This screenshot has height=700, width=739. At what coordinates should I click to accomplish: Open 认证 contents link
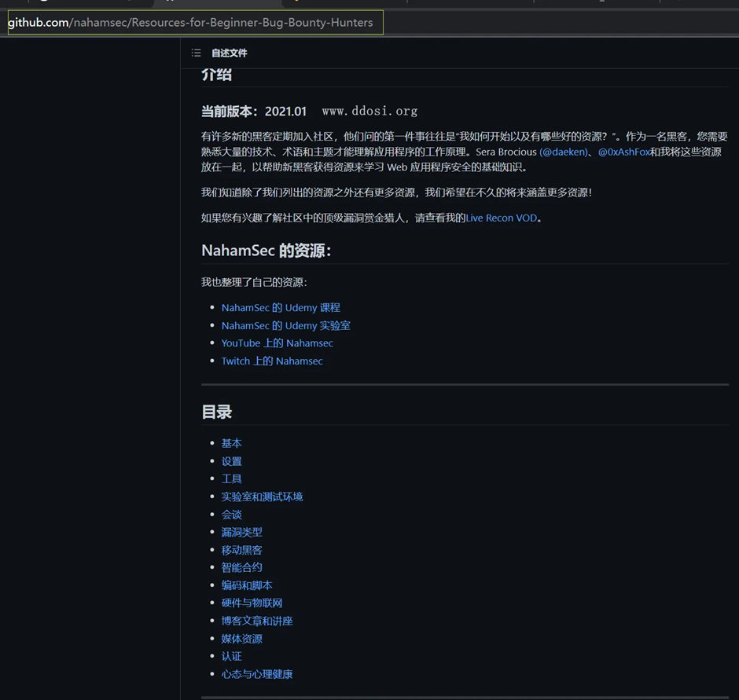tap(231, 656)
